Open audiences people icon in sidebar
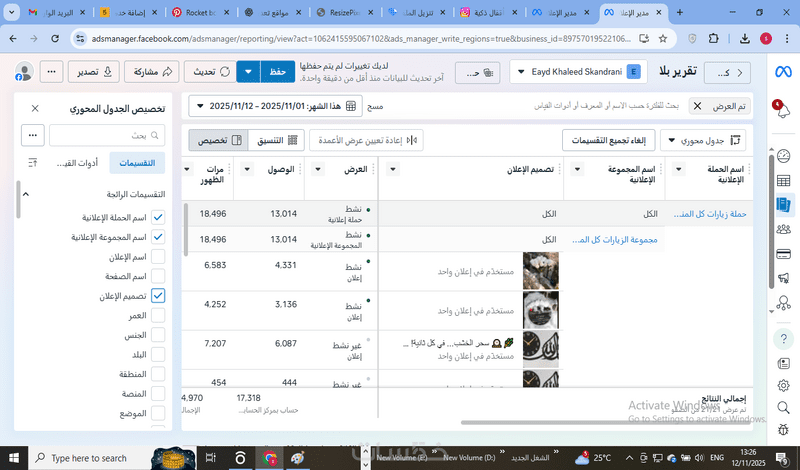Viewport: 800px width, 470px height. [x=783, y=229]
